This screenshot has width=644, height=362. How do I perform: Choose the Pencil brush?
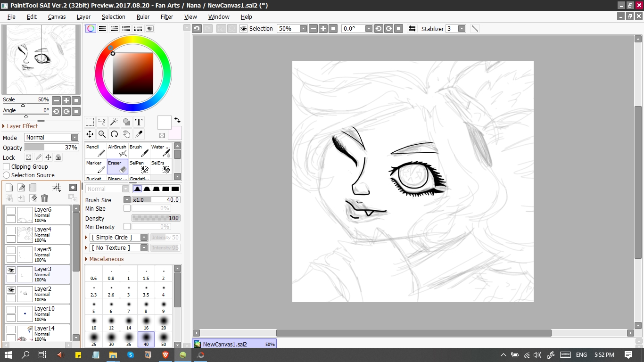pos(96,151)
